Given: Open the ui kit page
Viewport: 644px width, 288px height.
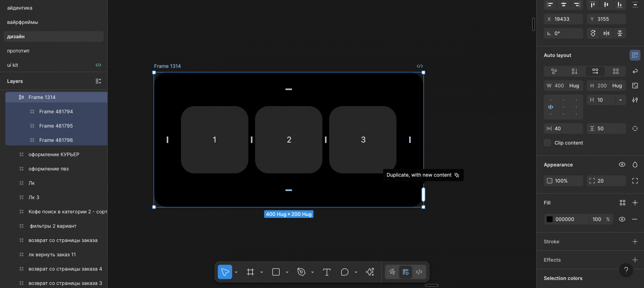Looking at the screenshot, I should point(13,65).
